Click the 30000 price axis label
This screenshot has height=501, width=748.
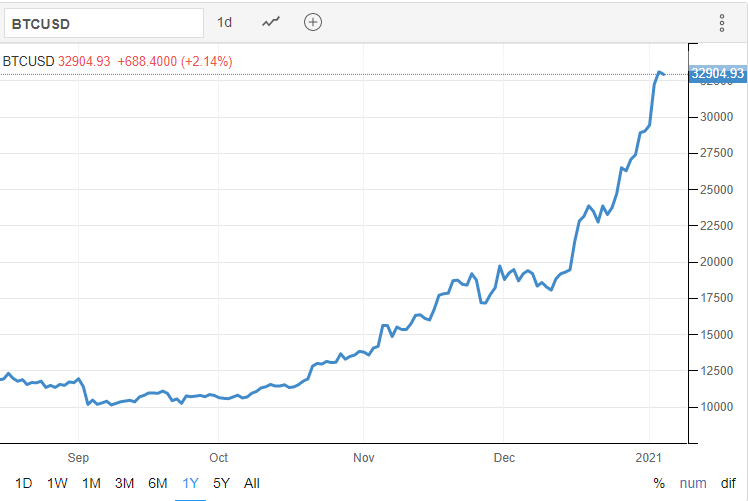717,117
